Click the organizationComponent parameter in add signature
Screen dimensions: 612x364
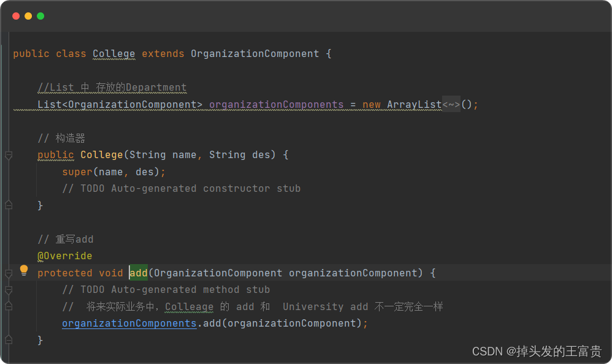tap(353, 273)
